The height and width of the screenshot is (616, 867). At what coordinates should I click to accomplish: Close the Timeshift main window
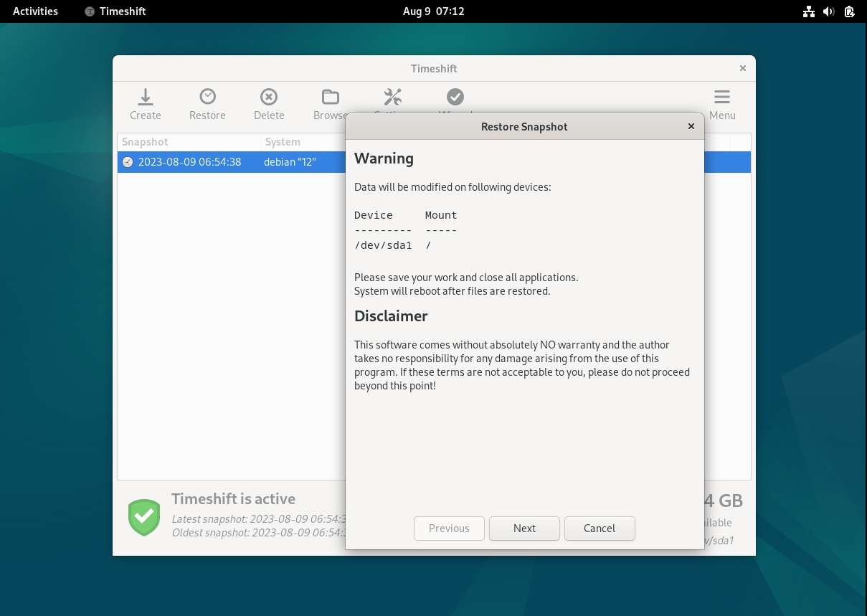click(x=743, y=69)
